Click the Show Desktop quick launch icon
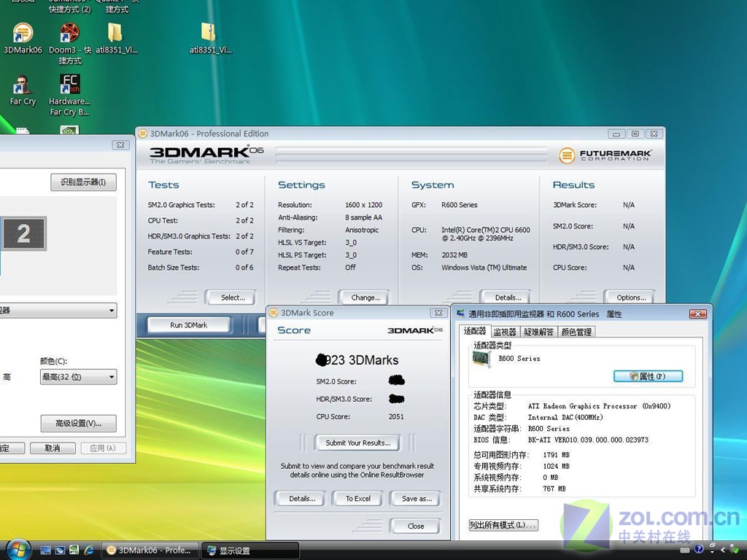Screen dimensions: 747x560 tap(46, 550)
